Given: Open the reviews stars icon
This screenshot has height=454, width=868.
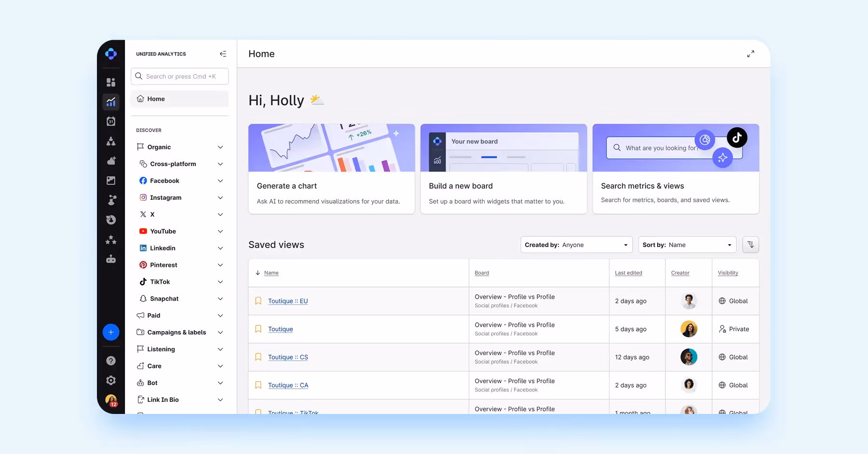Looking at the screenshot, I should click(111, 240).
